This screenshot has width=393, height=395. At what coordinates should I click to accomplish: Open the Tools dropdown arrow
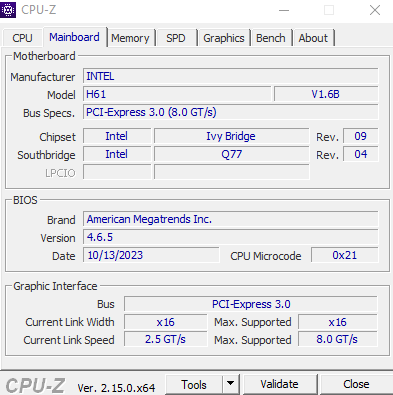pyautogui.click(x=230, y=384)
